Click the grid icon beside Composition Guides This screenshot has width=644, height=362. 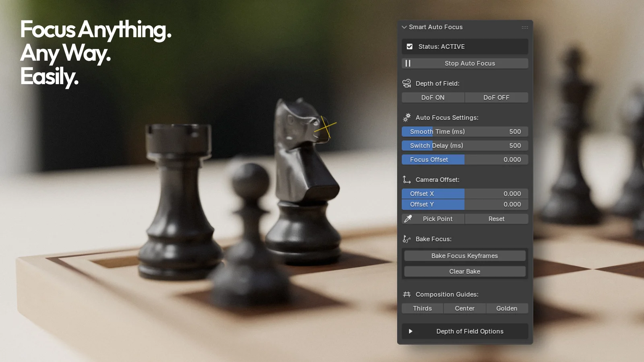coord(407,294)
